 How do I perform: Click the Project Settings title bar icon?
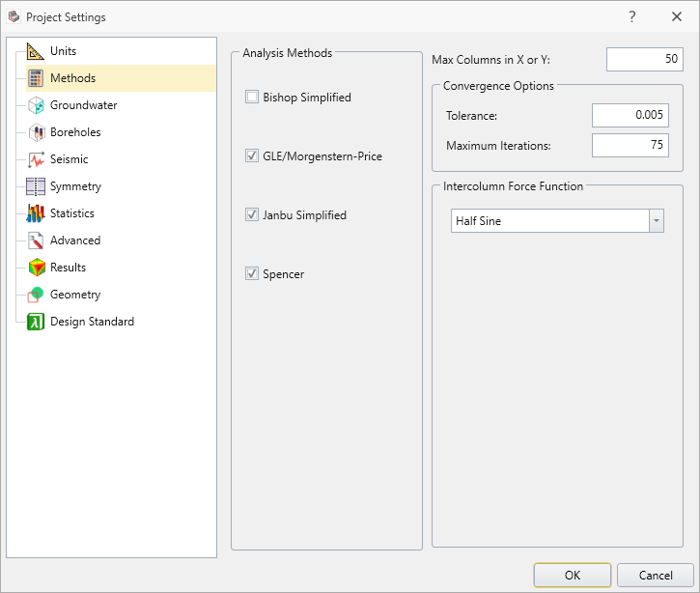[x=14, y=17]
